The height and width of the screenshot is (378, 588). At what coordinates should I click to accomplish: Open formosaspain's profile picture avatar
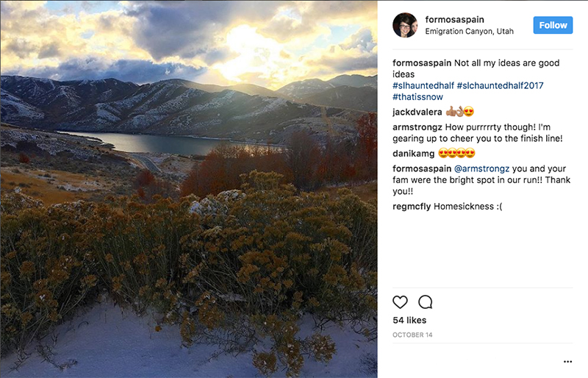405,25
